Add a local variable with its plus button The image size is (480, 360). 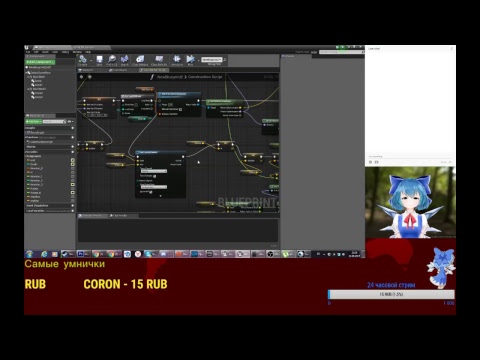click(72, 211)
